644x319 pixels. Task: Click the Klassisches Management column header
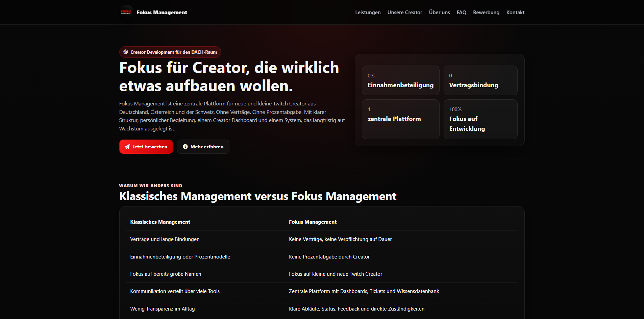pyautogui.click(x=160, y=222)
